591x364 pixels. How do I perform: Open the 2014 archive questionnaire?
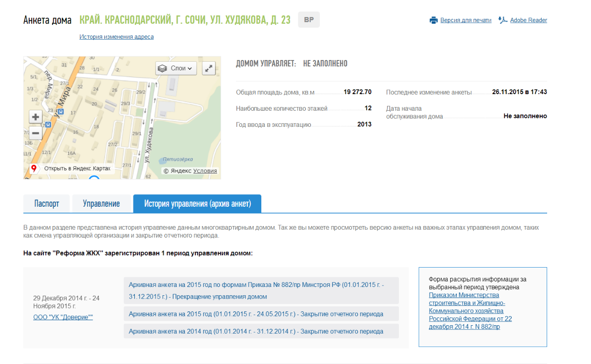(256, 331)
